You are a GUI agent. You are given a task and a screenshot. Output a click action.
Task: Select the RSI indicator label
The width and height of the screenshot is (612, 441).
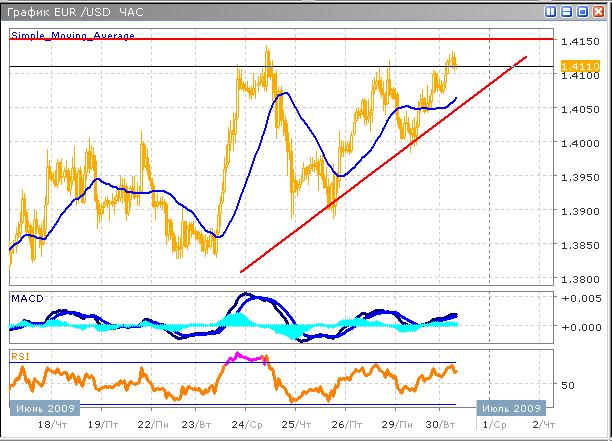click(20, 355)
